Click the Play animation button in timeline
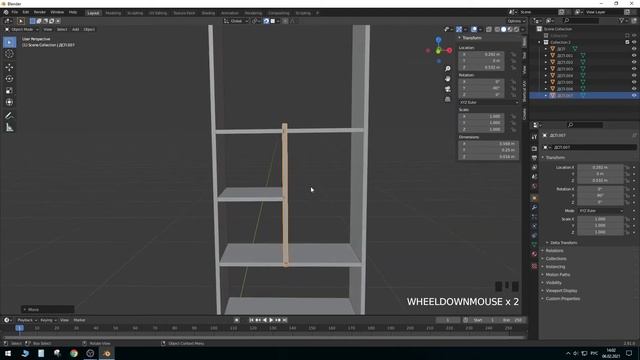Screen dimensions: 640x360 pos(271,320)
